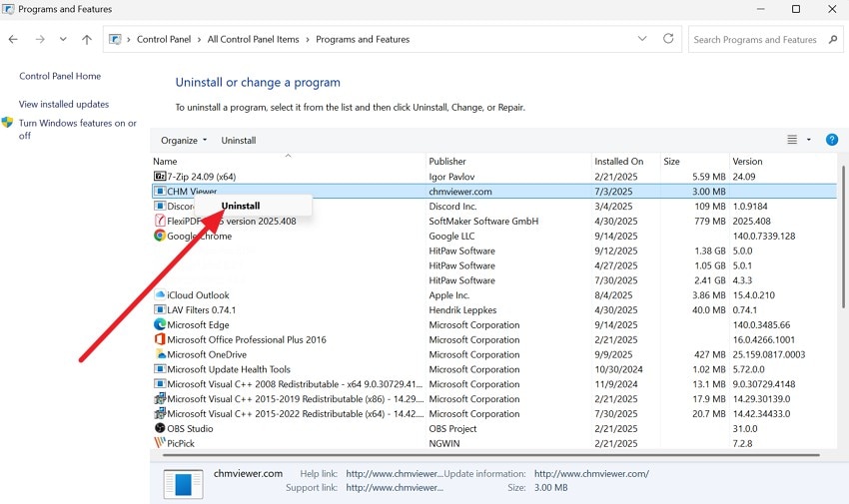Click the Control Panel breadcrumb
This screenshot has width=849, height=504.
click(164, 40)
